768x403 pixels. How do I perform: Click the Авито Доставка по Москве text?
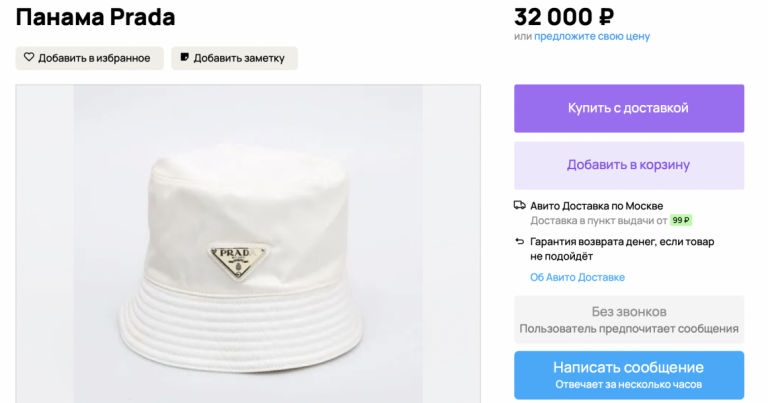pos(597,206)
